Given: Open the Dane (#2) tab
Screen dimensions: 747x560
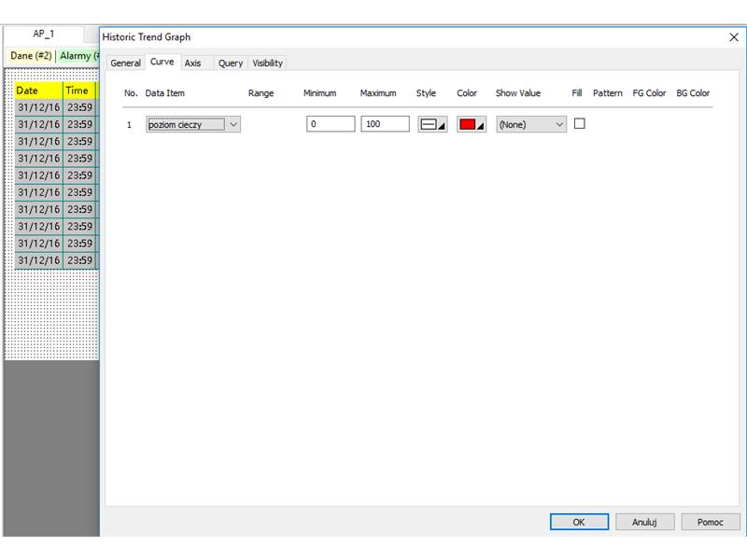Looking at the screenshot, I should 31,56.
